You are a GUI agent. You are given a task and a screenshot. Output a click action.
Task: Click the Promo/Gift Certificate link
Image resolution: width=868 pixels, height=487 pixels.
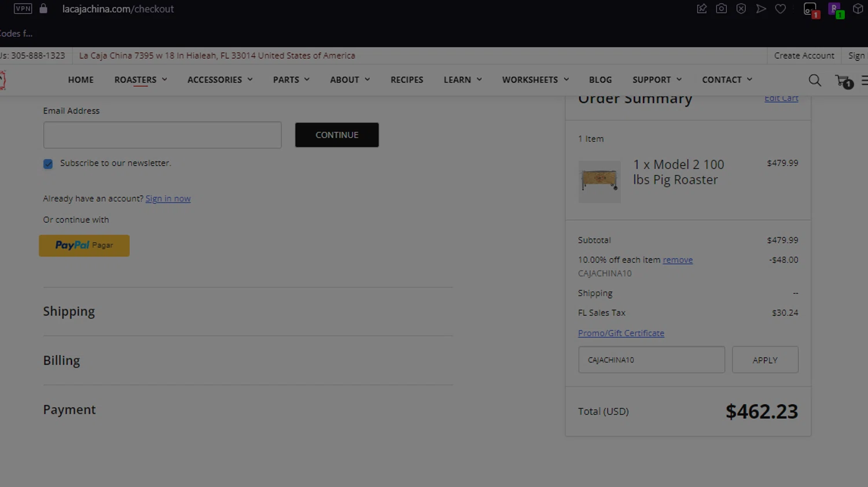pyautogui.click(x=621, y=333)
